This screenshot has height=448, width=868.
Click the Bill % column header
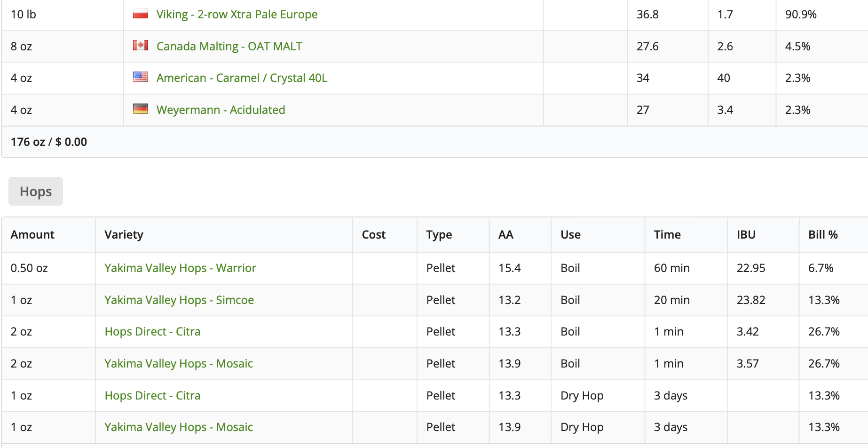823,234
